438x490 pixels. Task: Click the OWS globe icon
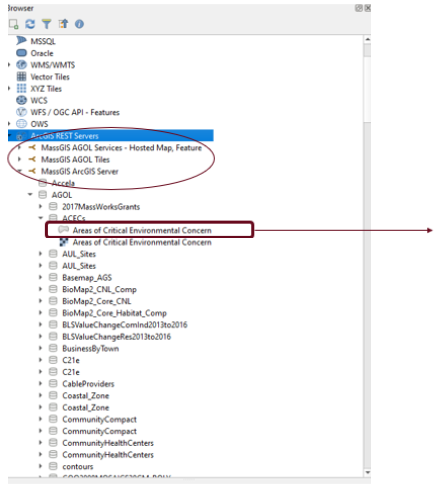[21, 124]
